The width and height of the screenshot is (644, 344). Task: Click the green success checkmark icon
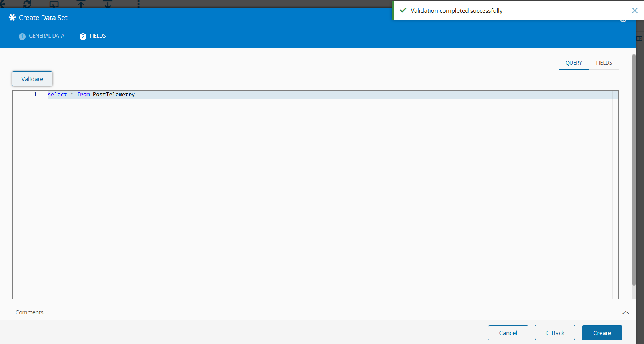(403, 10)
